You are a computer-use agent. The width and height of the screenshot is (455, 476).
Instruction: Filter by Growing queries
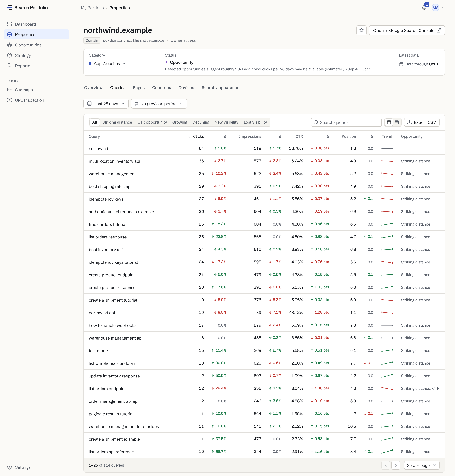(x=180, y=122)
